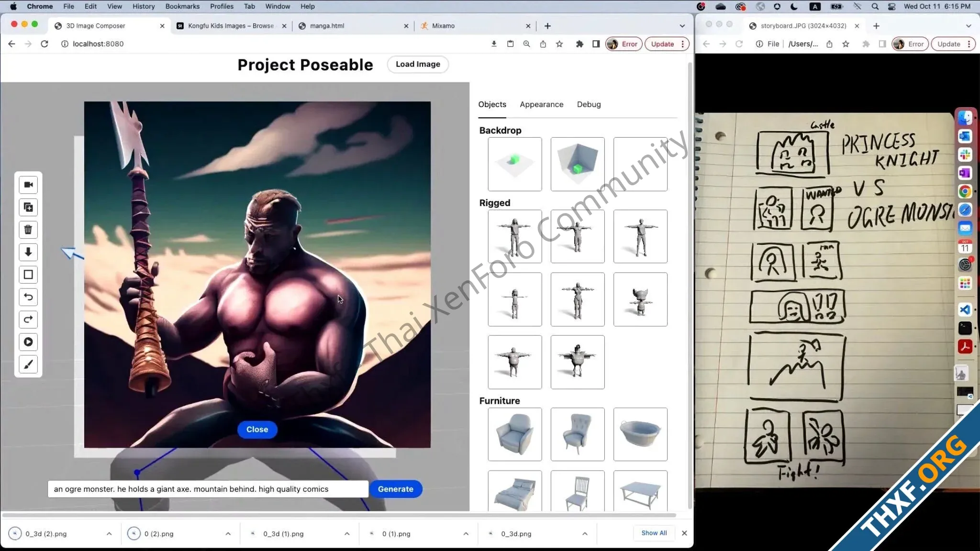Viewport: 980px width, 551px height.
Task: Select the paintbrush tool icon
Action: pos(28,364)
